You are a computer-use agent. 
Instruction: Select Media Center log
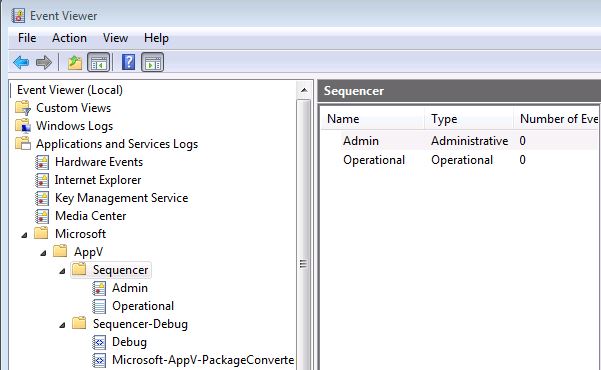click(90, 216)
